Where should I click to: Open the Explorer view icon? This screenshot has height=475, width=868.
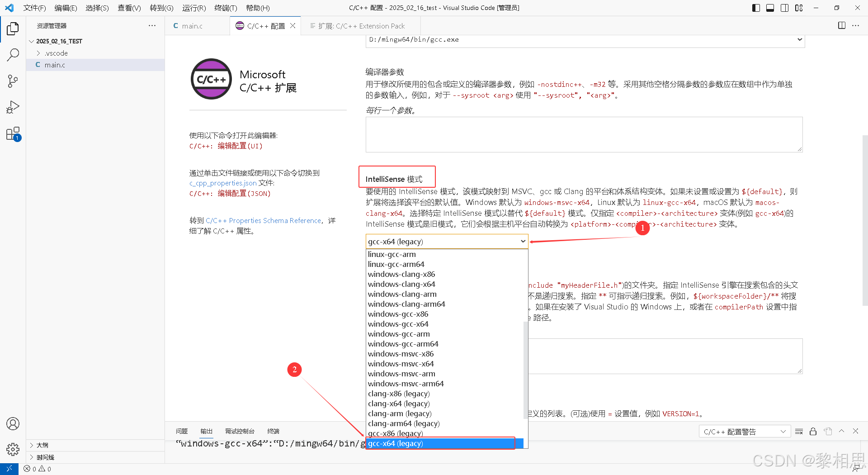[x=13, y=28]
